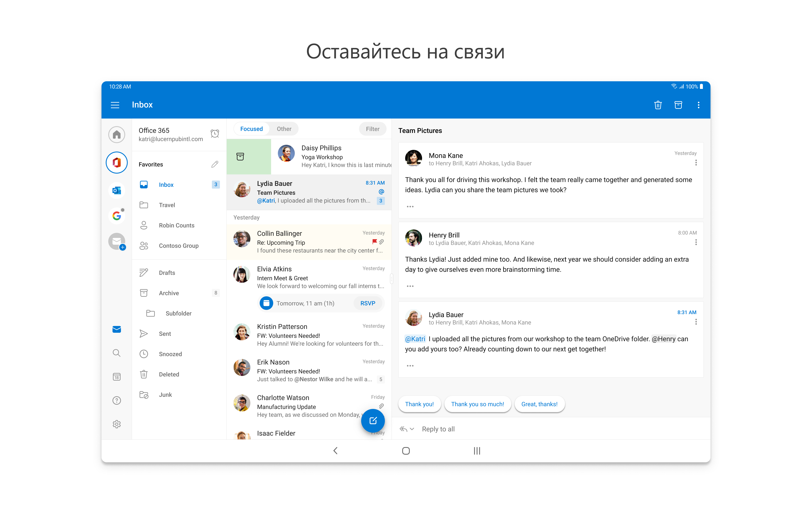Screen dimensions: 812x508
Task: Open Help from the sidebar
Action: click(117, 400)
